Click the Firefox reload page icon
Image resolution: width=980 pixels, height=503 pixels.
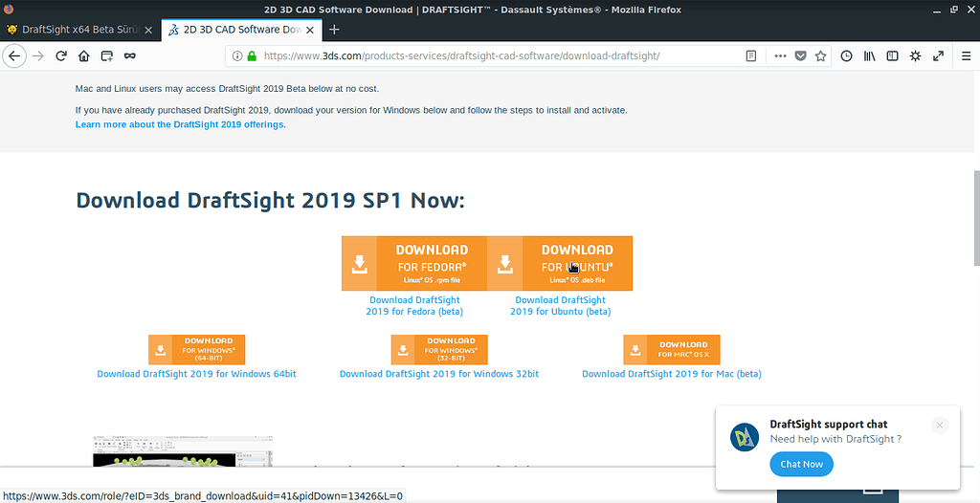pyautogui.click(x=61, y=56)
